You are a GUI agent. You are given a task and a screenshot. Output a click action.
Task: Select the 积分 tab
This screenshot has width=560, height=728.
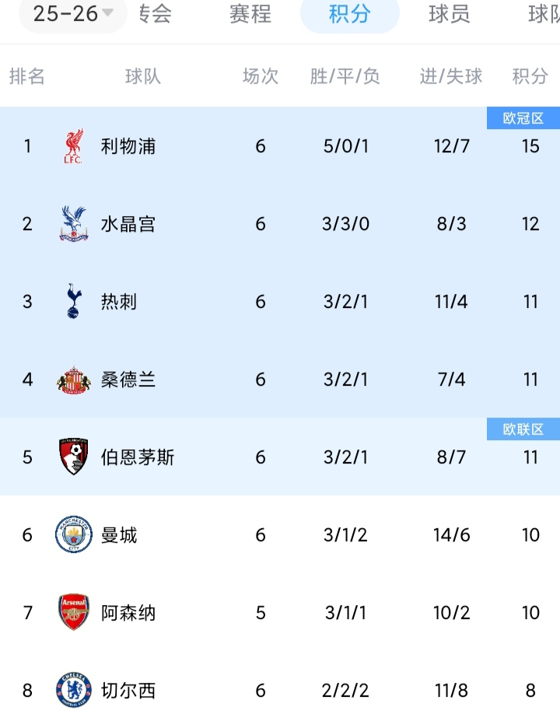[349, 14]
